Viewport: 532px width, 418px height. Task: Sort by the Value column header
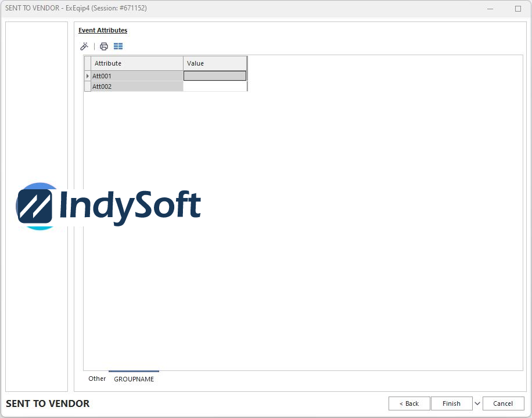pyautogui.click(x=215, y=63)
